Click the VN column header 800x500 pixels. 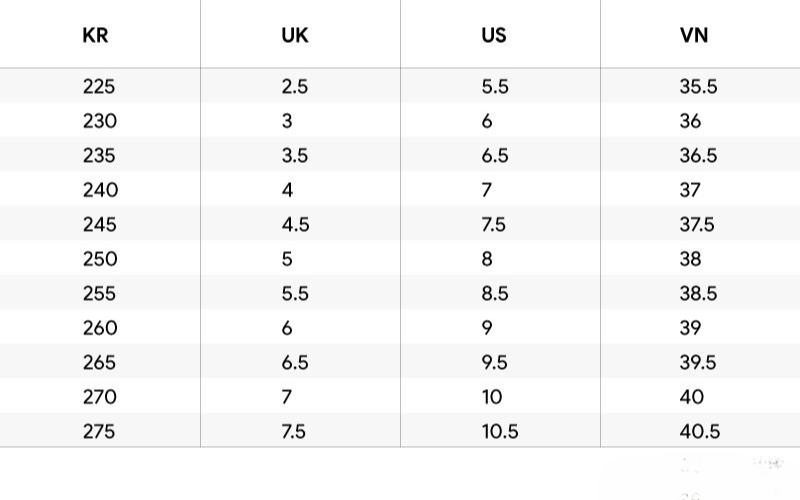pyautogui.click(x=694, y=35)
